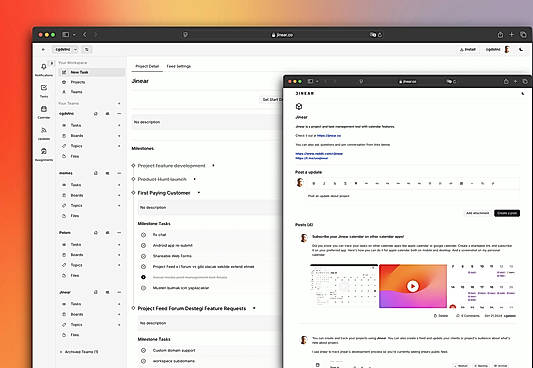The width and height of the screenshot is (533, 368).
Task: Open new tab in front Safari window
Action: 516,82
